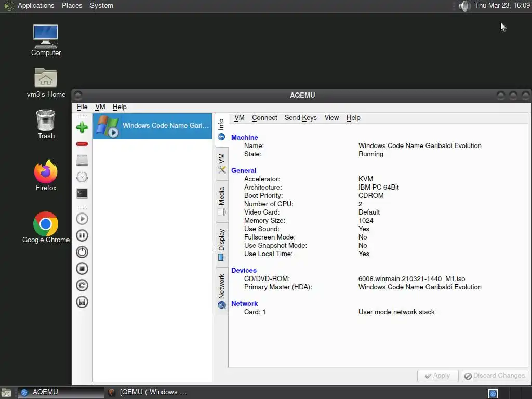Click the show desktop icon in taskbar
Viewport: 532px width, 399px height.
click(6, 393)
